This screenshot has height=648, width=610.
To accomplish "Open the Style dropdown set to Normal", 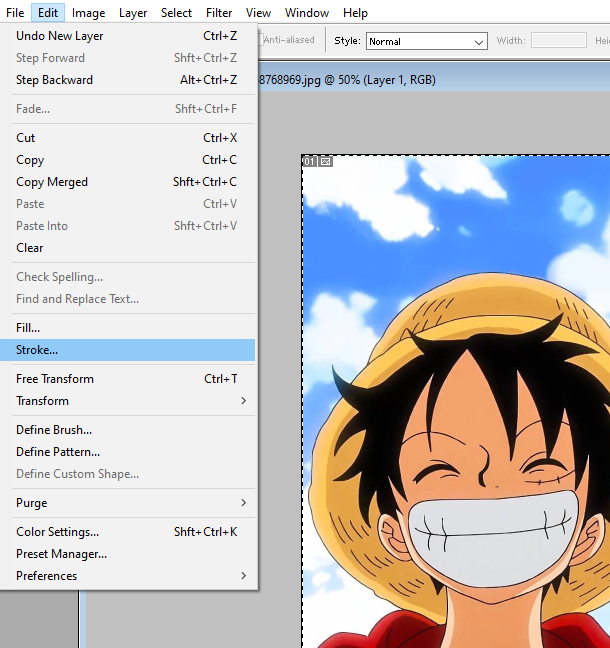I will click(x=427, y=41).
